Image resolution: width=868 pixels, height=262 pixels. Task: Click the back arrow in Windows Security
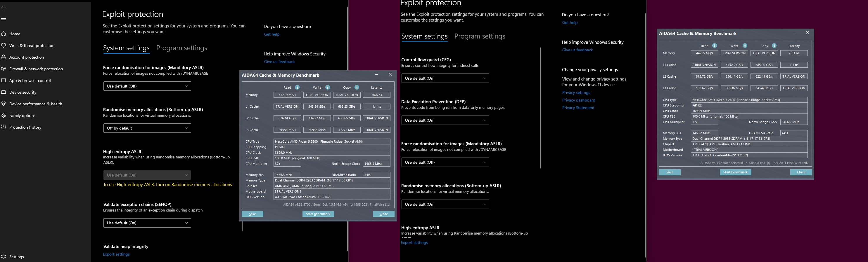[4, 8]
